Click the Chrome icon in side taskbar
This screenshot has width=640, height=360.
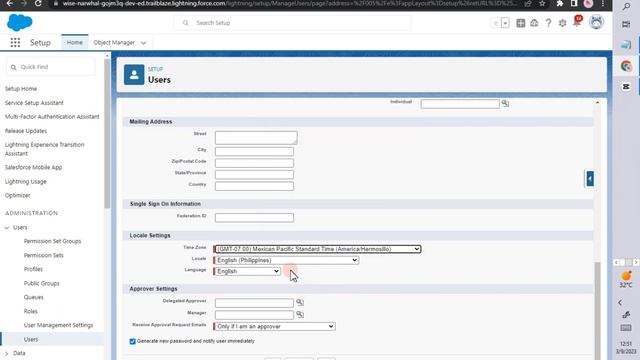[x=626, y=65]
